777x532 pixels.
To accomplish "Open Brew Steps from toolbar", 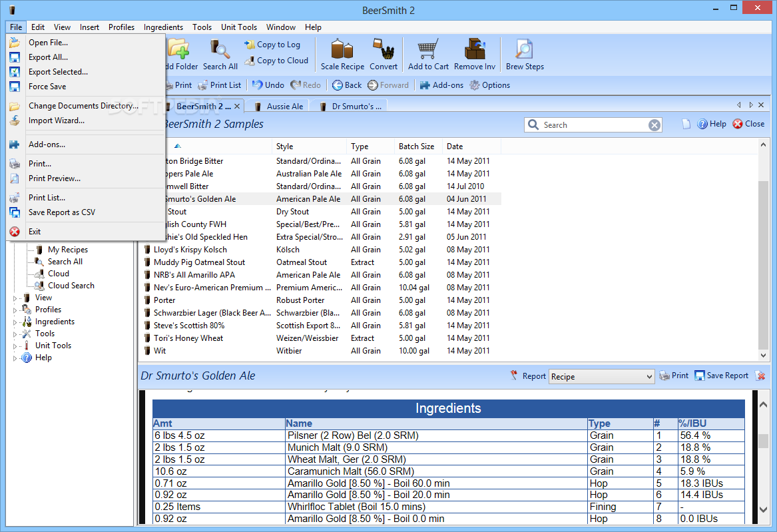I will (x=524, y=55).
